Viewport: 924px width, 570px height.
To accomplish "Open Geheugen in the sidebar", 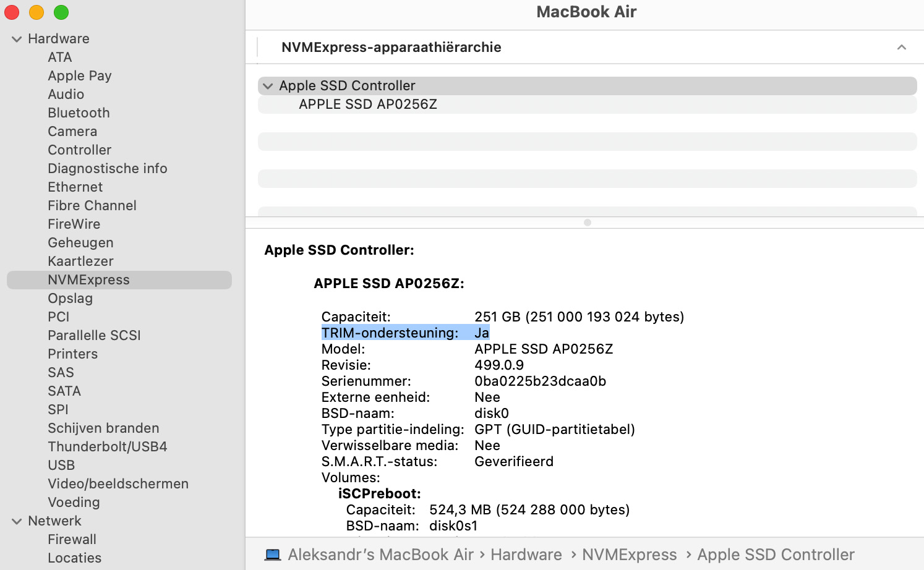I will click(x=80, y=242).
